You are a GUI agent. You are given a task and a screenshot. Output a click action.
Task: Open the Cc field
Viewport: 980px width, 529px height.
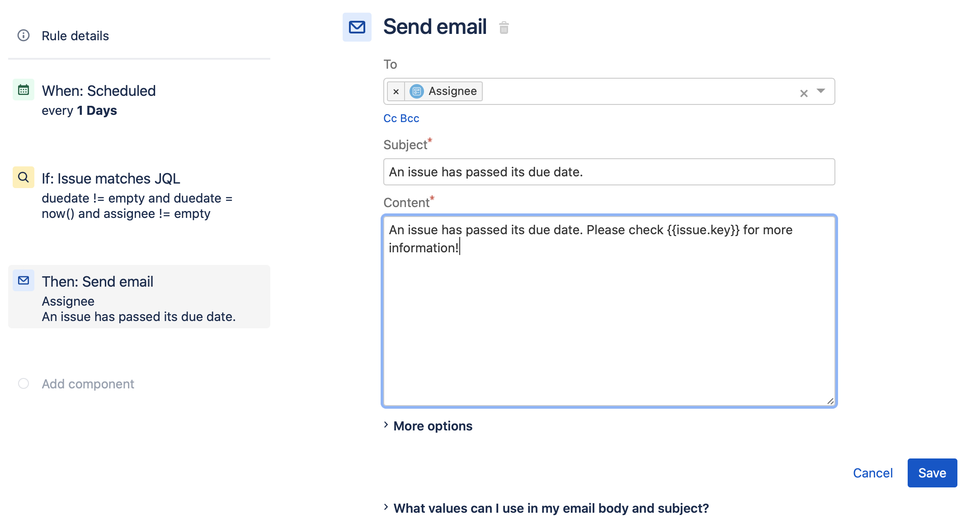point(390,118)
